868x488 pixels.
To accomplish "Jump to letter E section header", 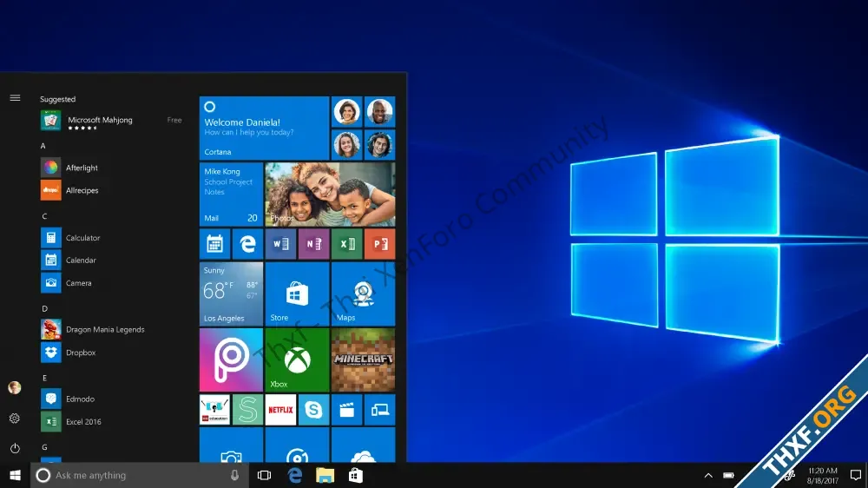I will point(44,378).
